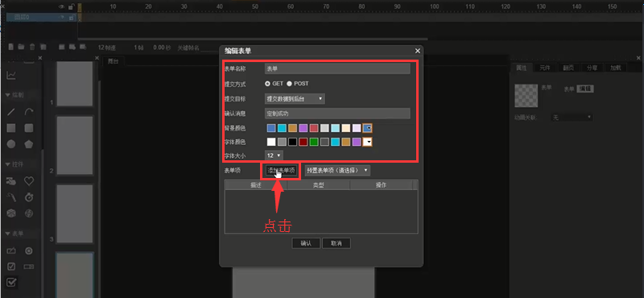Pick the dark red font color swatch
This screenshot has width=644, height=298.
(x=303, y=142)
